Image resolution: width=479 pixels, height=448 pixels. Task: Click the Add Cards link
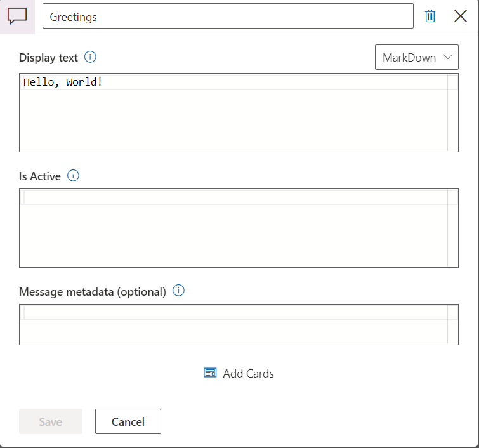point(239,373)
